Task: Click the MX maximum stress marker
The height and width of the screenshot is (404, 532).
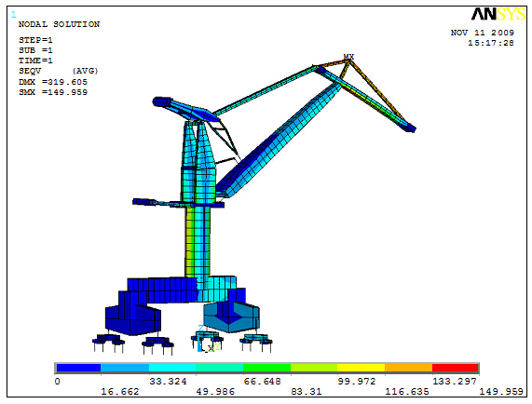Action: (x=348, y=57)
